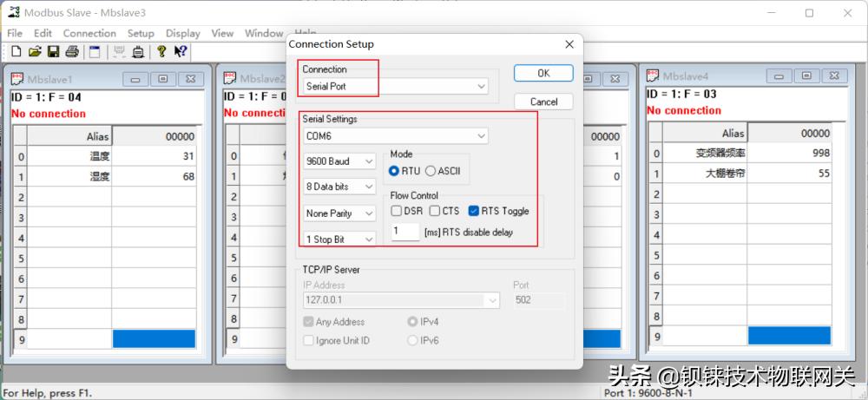
Task: Close the Mbslave1 child window
Action: (x=190, y=79)
